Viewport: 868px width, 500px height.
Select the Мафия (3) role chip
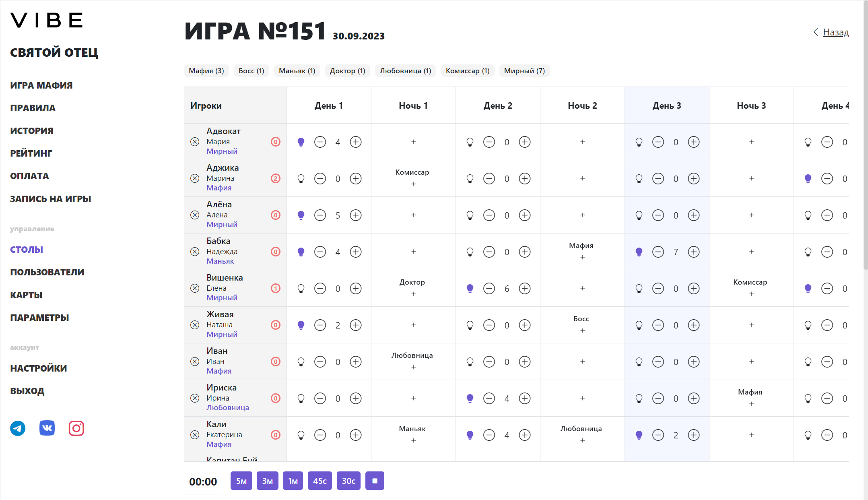coord(206,71)
